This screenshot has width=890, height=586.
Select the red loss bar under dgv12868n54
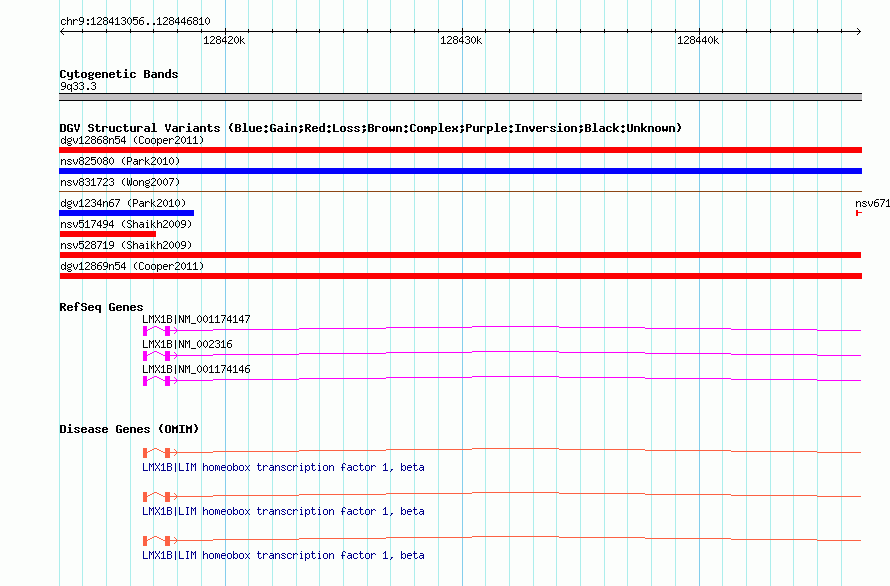pos(460,150)
